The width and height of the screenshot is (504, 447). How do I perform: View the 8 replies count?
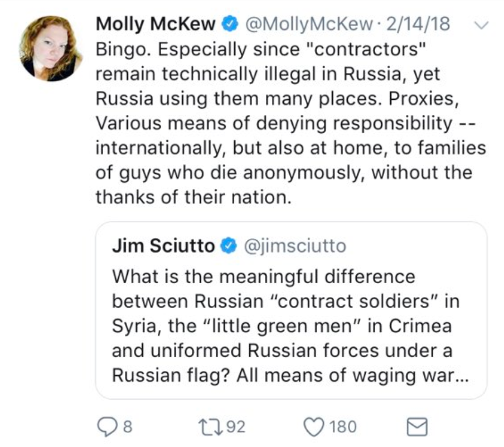click(x=128, y=427)
